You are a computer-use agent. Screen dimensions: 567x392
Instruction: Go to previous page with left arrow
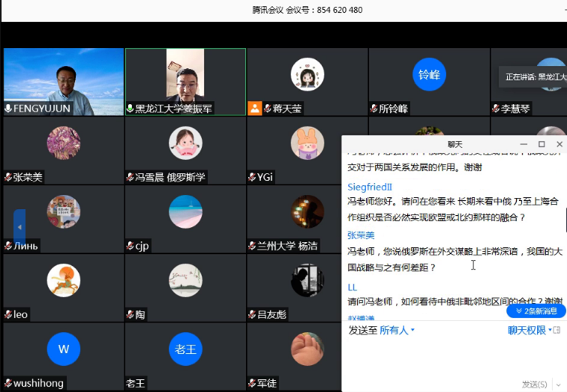[19, 227]
